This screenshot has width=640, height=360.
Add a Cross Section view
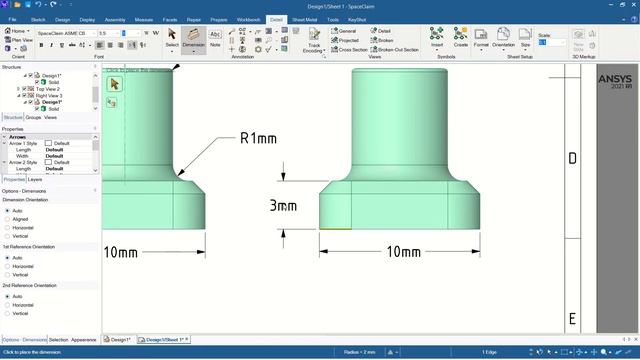pos(349,49)
